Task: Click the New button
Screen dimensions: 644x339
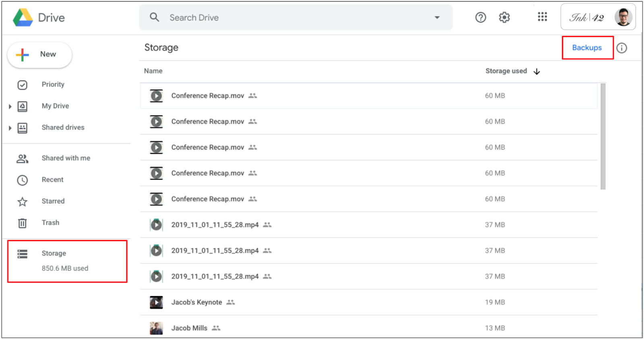Action: click(39, 55)
